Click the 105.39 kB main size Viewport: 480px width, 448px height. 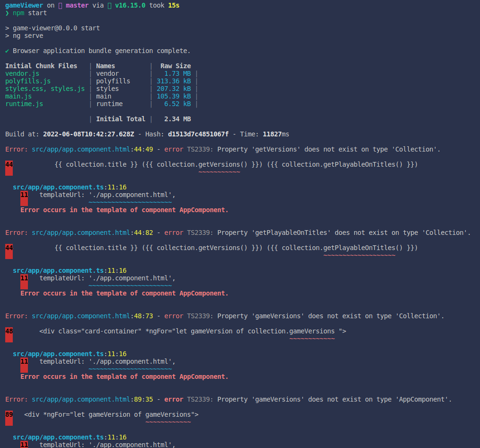click(x=174, y=96)
